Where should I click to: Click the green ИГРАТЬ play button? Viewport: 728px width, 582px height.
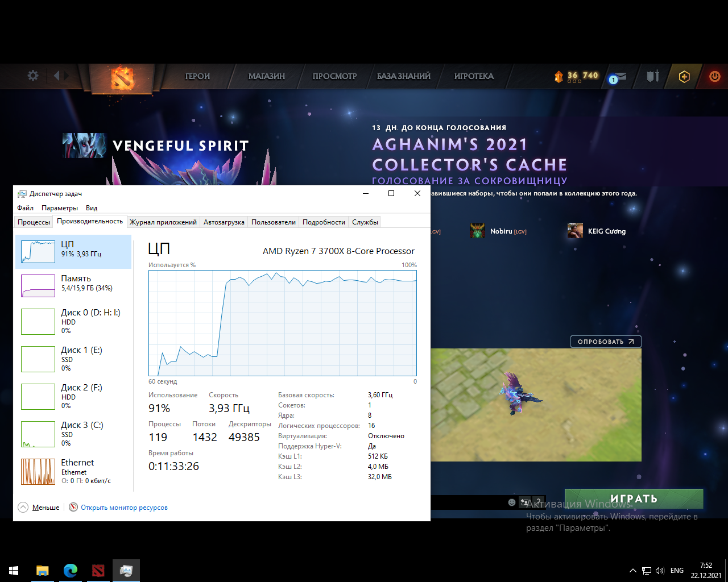click(x=634, y=499)
